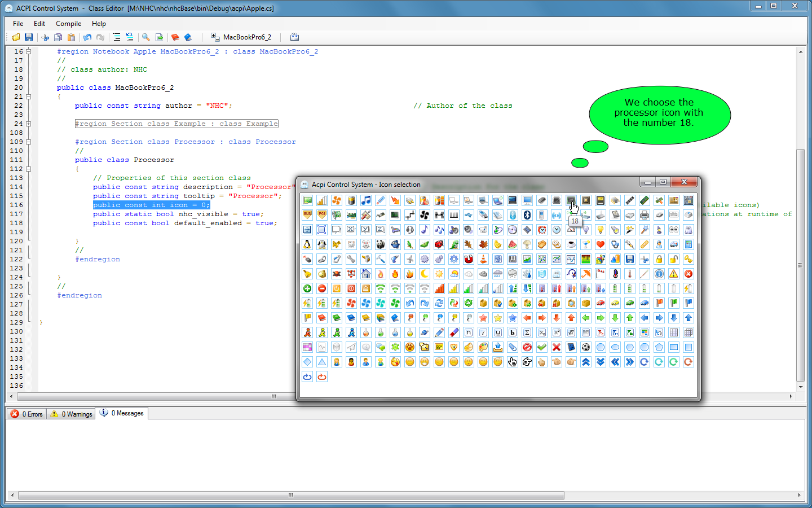Collapse the Processor region at line 109

28,142
